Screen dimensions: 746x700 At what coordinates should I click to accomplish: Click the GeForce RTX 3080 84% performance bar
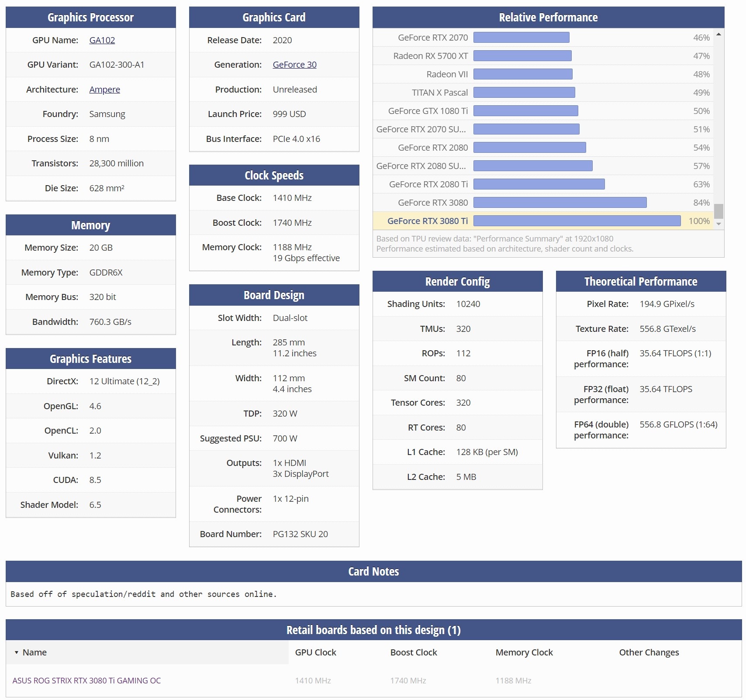(x=560, y=203)
